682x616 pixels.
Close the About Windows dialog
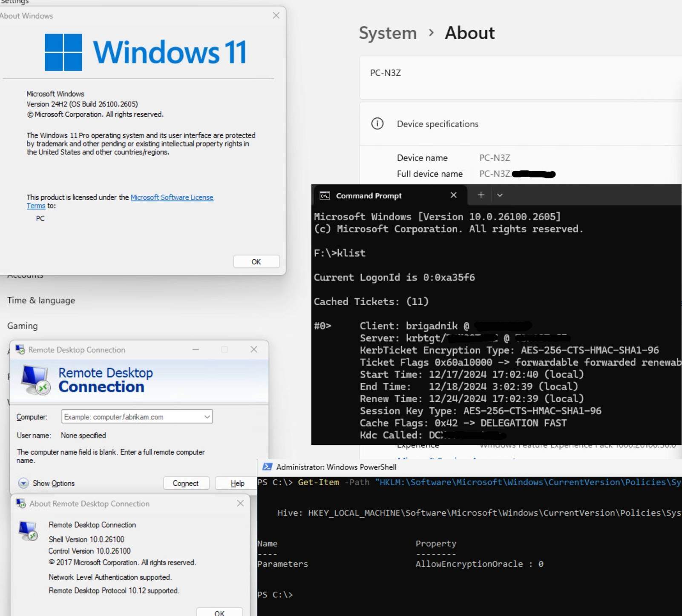(x=276, y=15)
